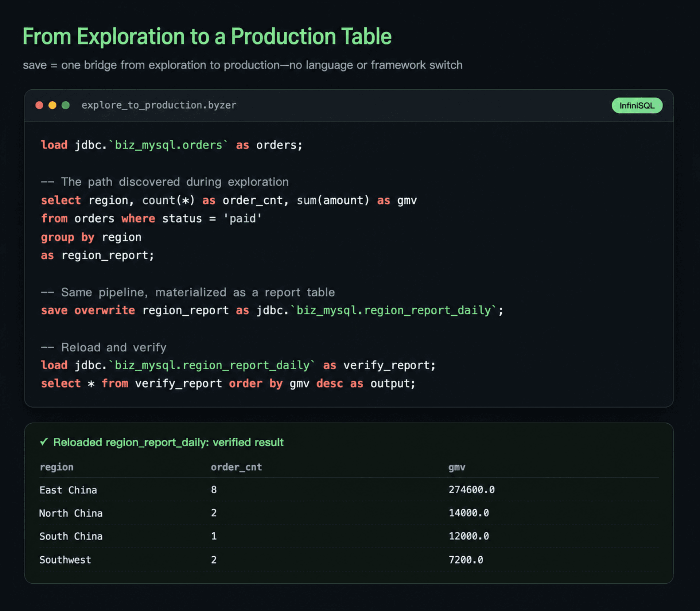Click the 'Southwest' cell

coord(65,560)
